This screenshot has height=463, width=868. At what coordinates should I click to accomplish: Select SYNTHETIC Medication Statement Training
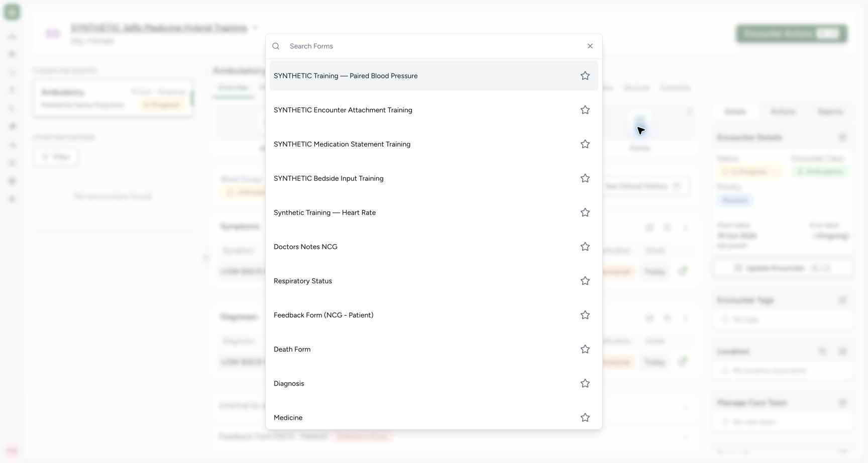pyautogui.click(x=433, y=144)
